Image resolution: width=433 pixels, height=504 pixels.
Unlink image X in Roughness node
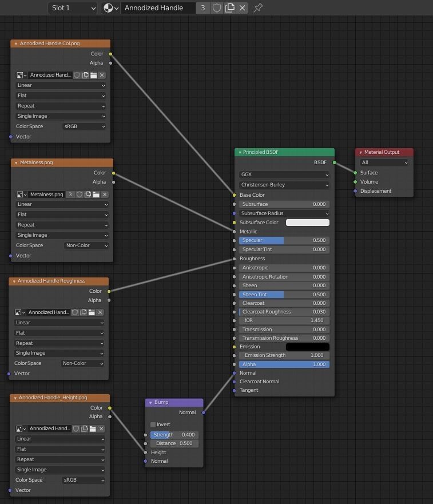point(100,312)
